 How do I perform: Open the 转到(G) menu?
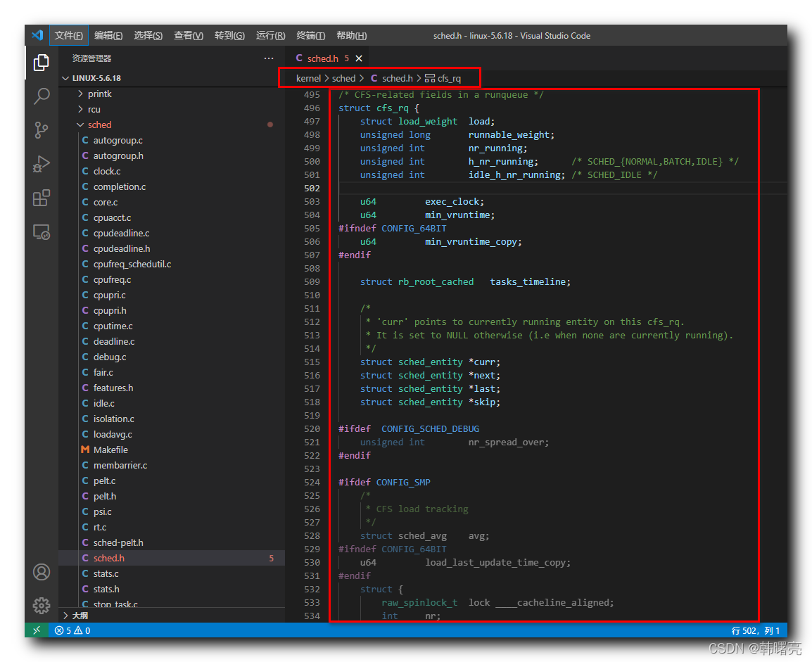point(229,35)
